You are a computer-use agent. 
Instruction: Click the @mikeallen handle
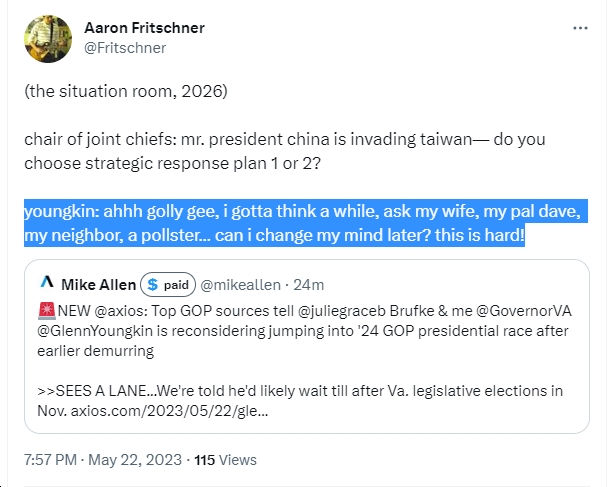point(240,285)
